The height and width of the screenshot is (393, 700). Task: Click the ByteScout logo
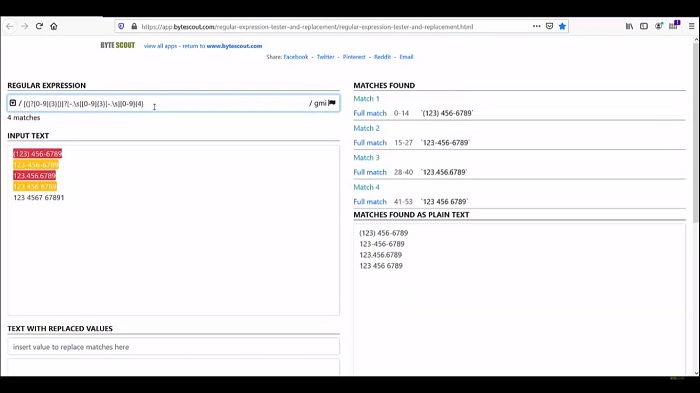[117, 45]
